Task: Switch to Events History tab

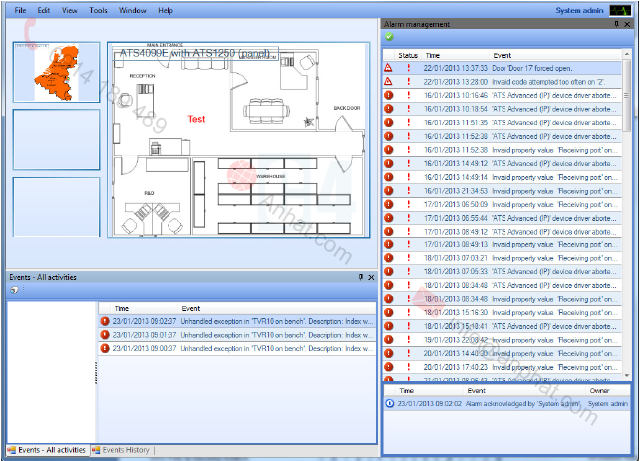Action: coord(121,450)
